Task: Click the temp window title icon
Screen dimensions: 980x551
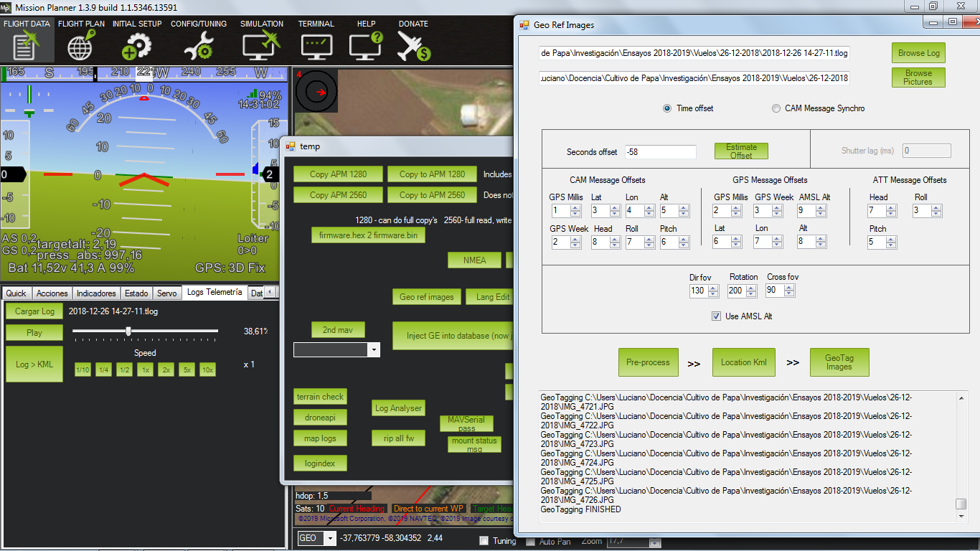Action: 291,146
